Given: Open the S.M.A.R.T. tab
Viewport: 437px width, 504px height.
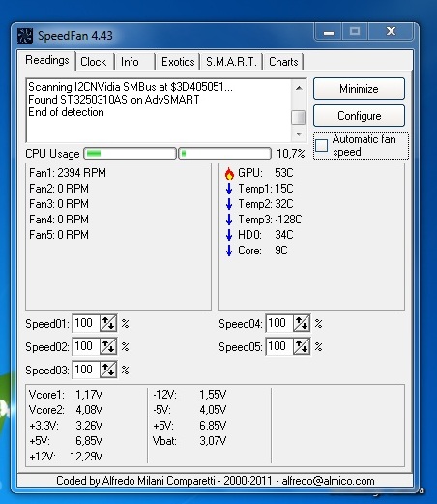Looking at the screenshot, I should click(x=231, y=62).
